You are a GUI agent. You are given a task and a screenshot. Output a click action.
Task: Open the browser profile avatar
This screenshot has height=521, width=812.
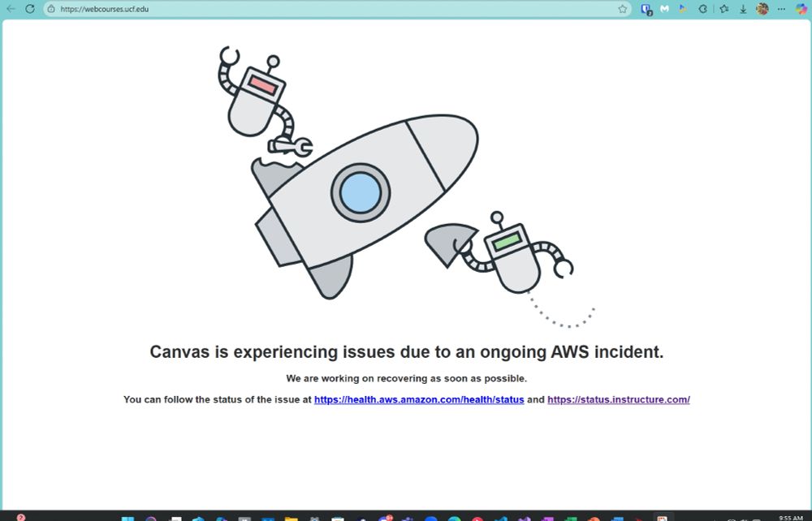(762, 9)
